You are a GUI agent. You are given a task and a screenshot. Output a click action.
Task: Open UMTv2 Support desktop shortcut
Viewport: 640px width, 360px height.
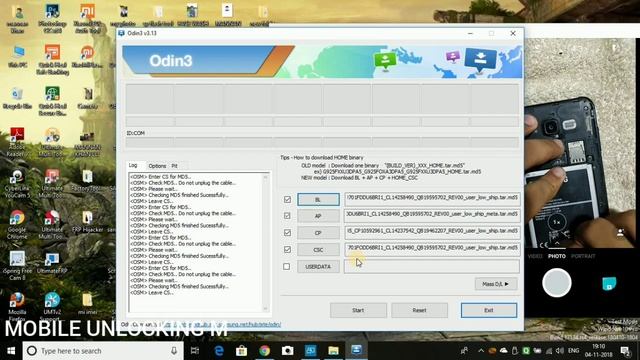point(52,305)
